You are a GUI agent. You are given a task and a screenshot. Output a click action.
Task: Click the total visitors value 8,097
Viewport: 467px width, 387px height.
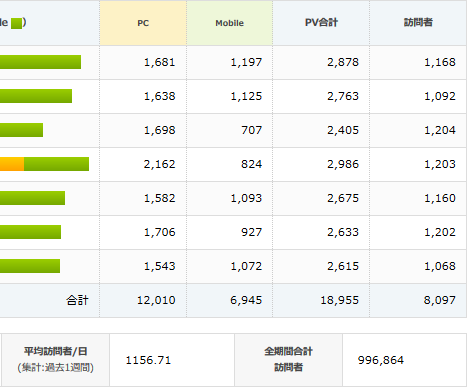click(440, 300)
